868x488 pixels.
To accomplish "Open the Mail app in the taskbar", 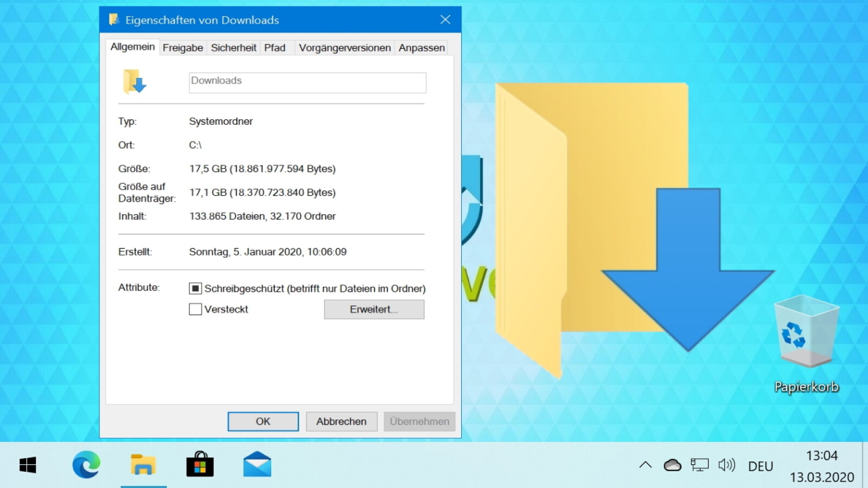I will 257,465.
